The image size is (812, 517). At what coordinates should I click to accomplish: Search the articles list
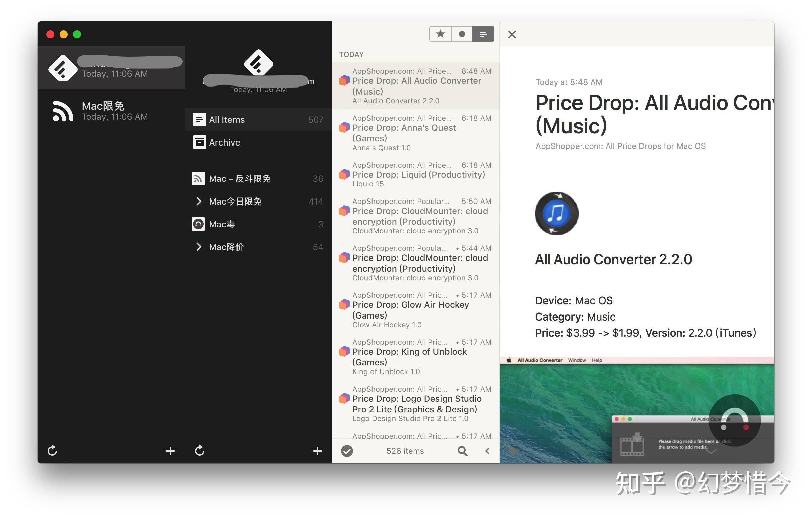click(x=462, y=451)
